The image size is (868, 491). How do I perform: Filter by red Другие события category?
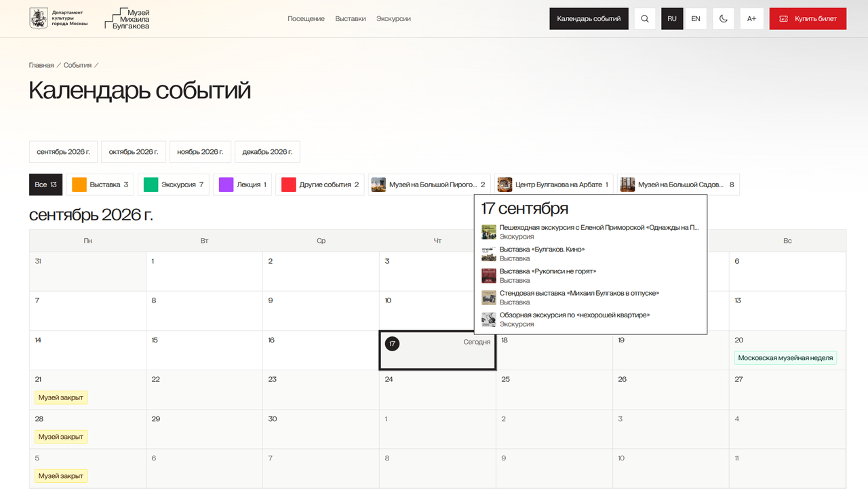click(320, 184)
